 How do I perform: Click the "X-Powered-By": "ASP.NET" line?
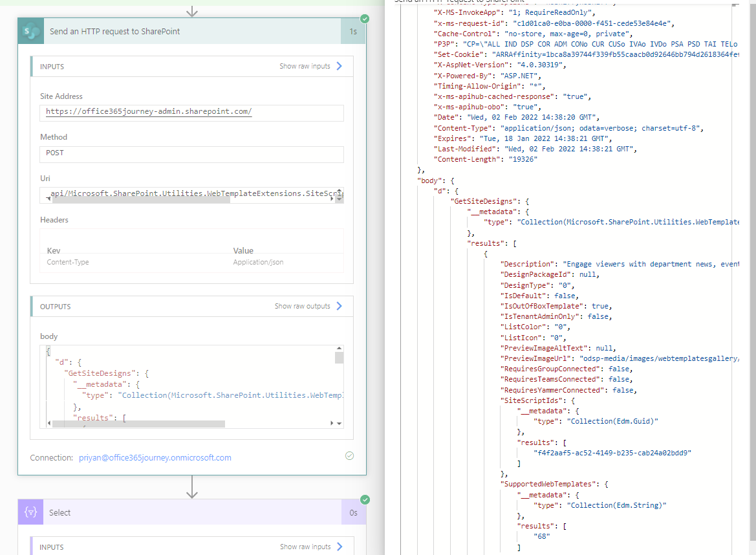tap(488, 76)
